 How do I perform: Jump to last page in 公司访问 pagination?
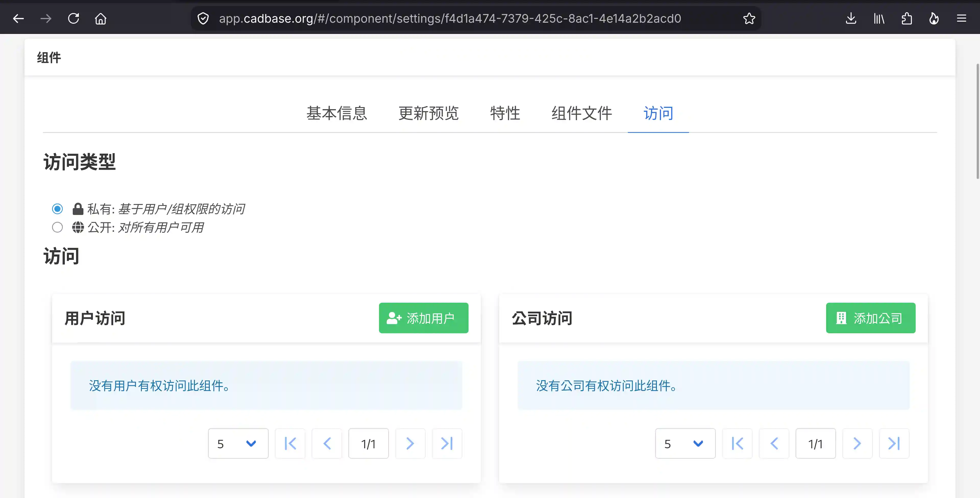click(894, 443)
